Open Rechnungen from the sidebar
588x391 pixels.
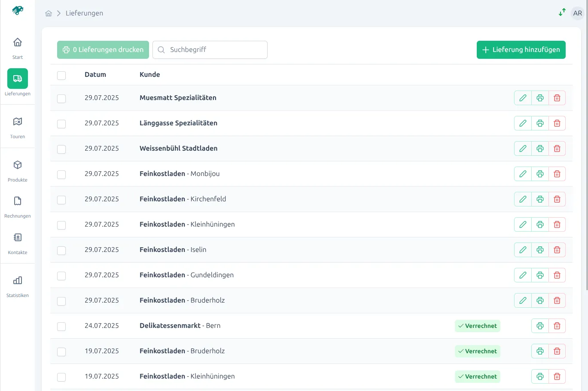coord(17,205)
